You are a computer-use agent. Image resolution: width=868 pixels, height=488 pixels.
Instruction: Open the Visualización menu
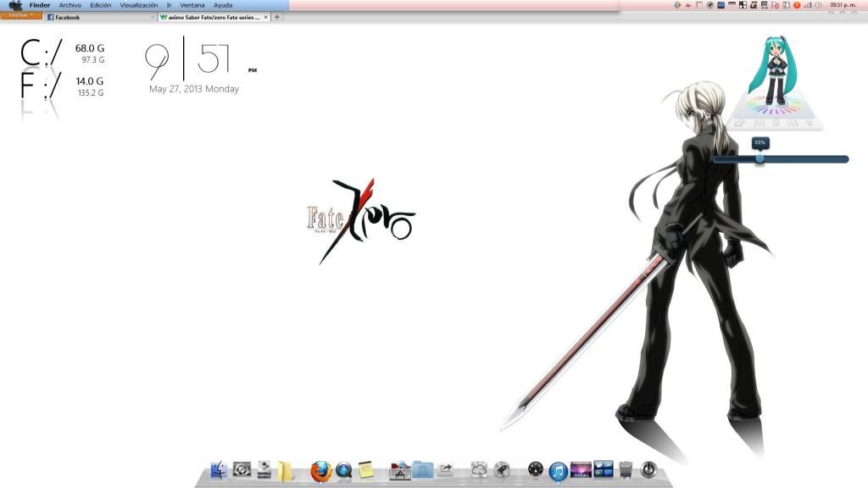(139, 5)
